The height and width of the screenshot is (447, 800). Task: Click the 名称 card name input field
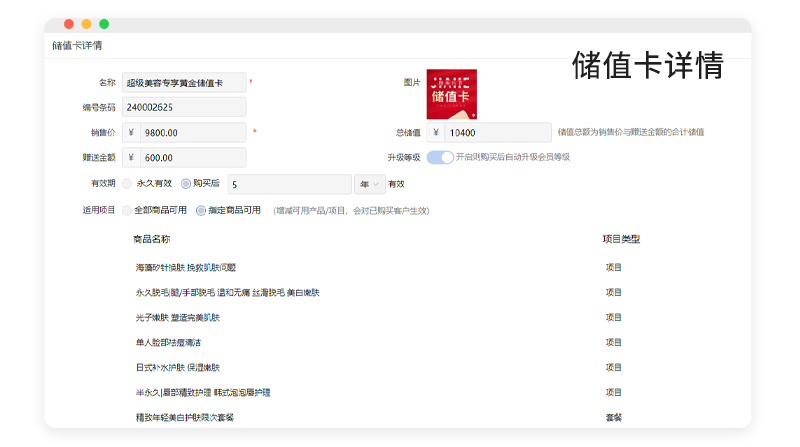coord(184,82)
